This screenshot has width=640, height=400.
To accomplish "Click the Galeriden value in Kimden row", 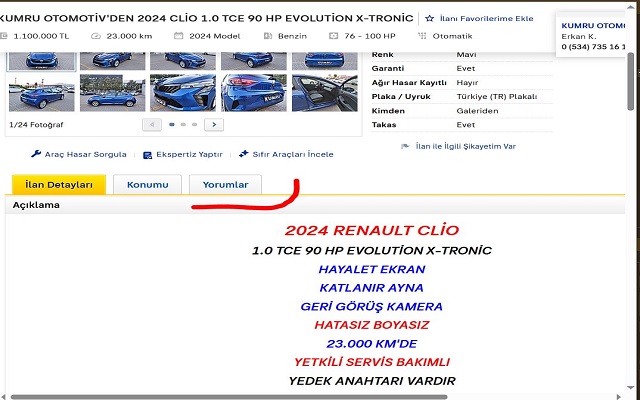I will (x=477, y=111).
